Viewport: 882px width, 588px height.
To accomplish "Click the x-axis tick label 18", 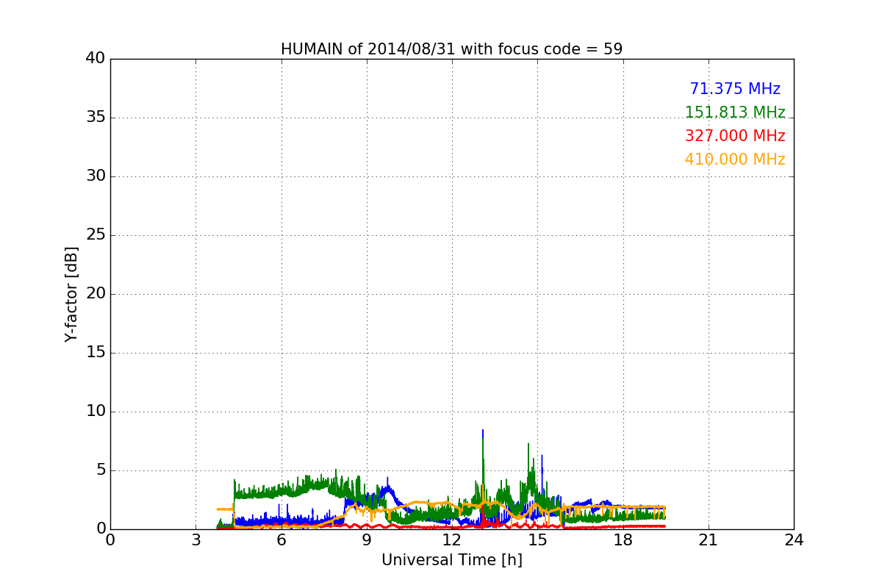I will coord(623,540).
